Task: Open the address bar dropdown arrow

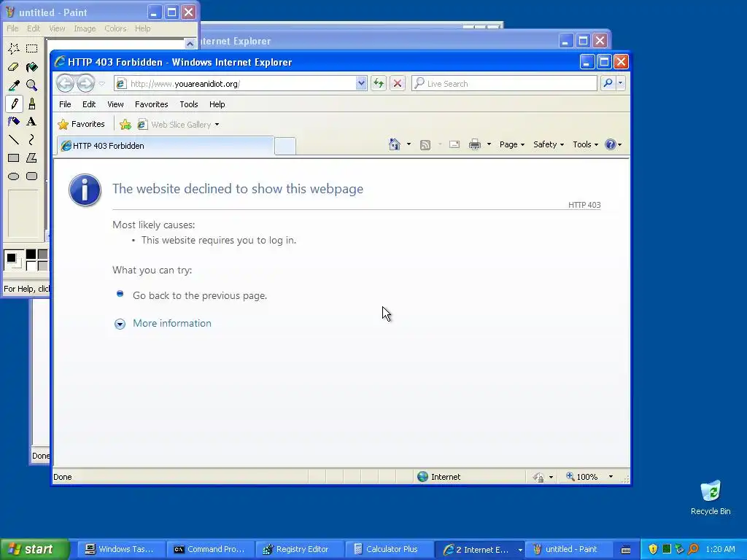Action: (x=361, y=83)
